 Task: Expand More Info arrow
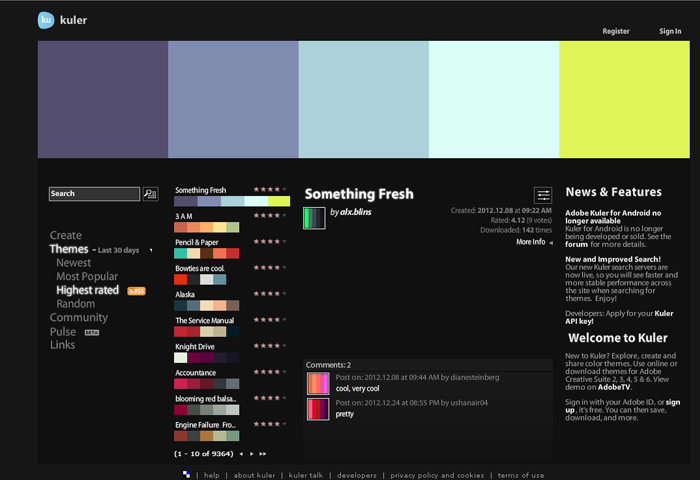coord(551,242)
